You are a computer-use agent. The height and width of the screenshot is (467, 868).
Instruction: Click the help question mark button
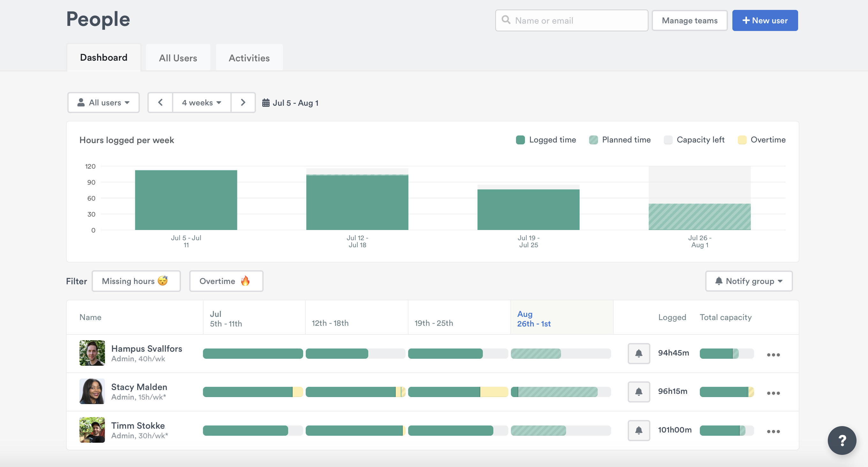[842, 440]
